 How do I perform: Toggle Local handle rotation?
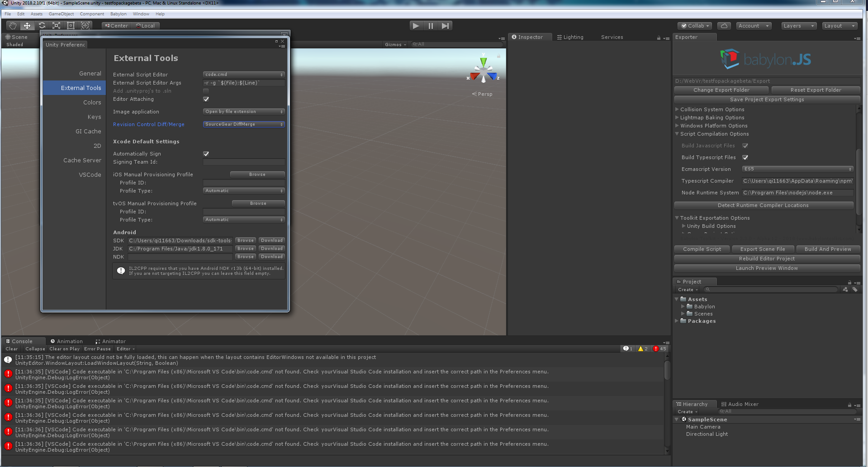(146, 26)
